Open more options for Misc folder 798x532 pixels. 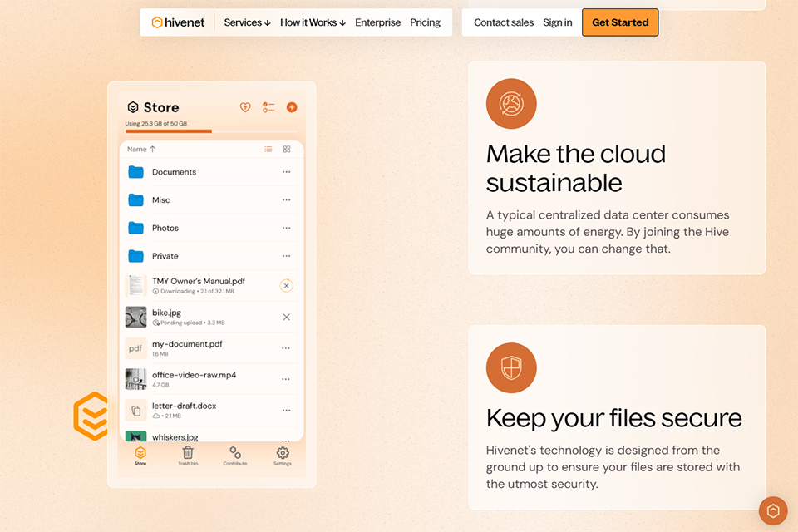(x=287, y=200)
